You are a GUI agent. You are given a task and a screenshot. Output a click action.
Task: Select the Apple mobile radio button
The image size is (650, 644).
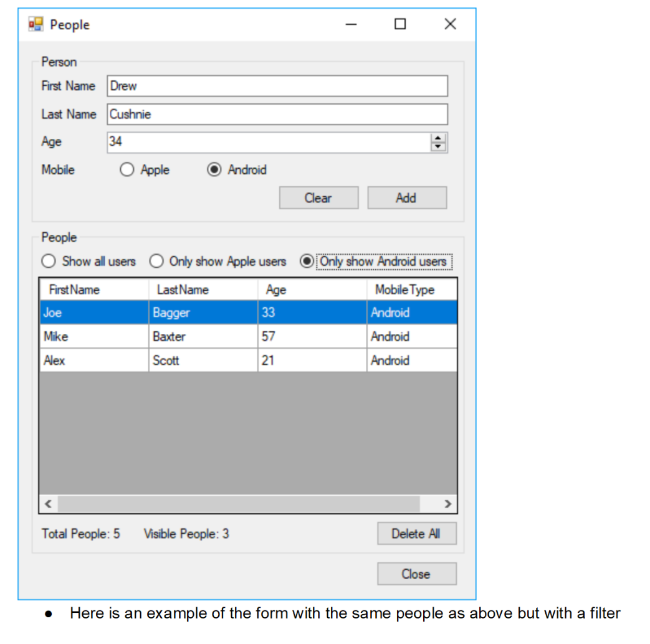pos(127,169)
